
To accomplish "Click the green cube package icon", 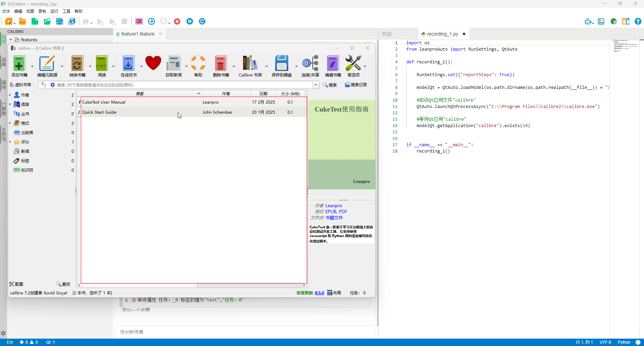I will pyautogui.click(x=613, y=21).
